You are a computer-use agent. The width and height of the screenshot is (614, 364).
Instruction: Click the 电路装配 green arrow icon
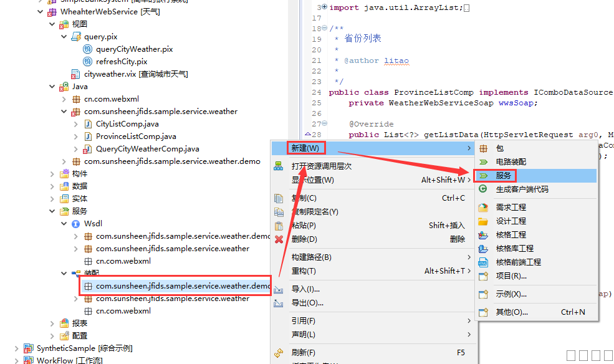[483, 162]
